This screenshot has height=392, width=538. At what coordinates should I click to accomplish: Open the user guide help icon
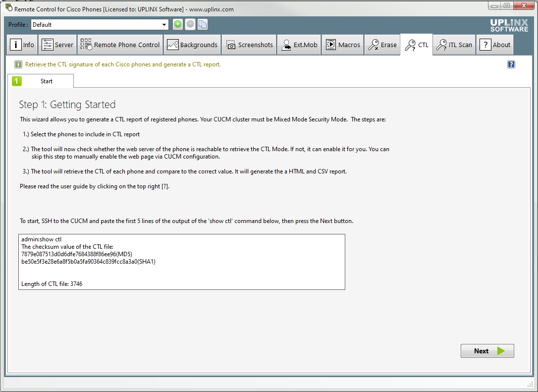click(511, 64)
